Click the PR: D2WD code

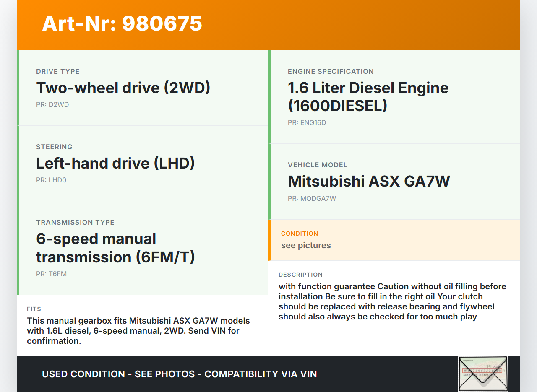[52, 105]
